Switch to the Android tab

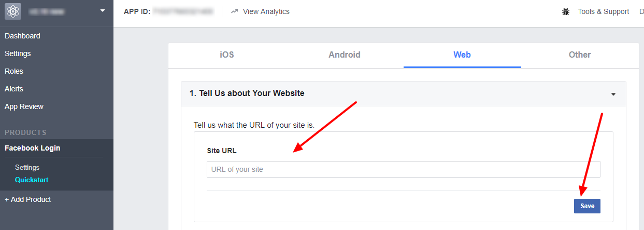tap(345, 55)
